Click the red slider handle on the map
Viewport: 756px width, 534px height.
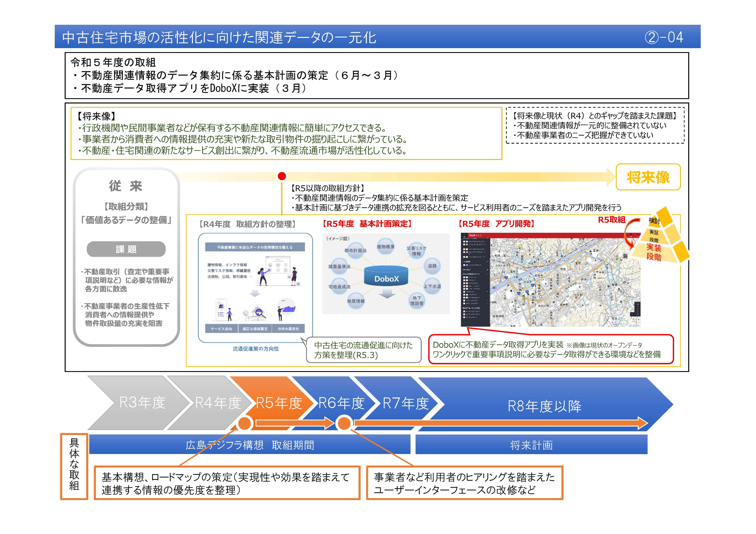638,308
